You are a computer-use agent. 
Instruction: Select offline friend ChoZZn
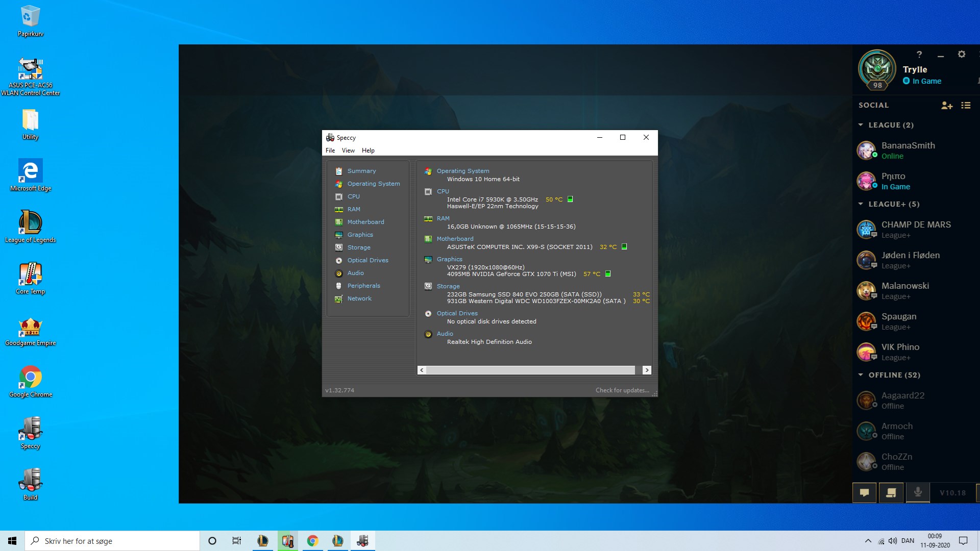pos(916,462)
